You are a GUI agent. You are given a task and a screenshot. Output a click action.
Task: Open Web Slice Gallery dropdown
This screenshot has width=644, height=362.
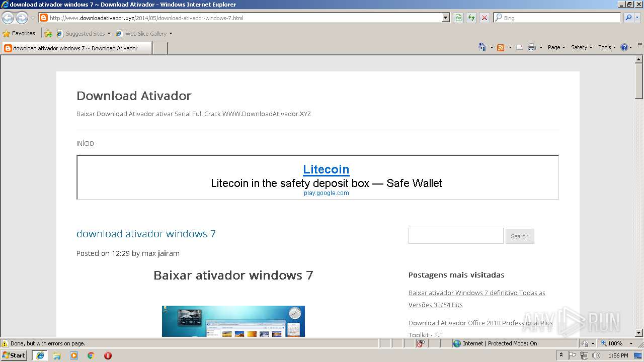[x=144, y=34]
